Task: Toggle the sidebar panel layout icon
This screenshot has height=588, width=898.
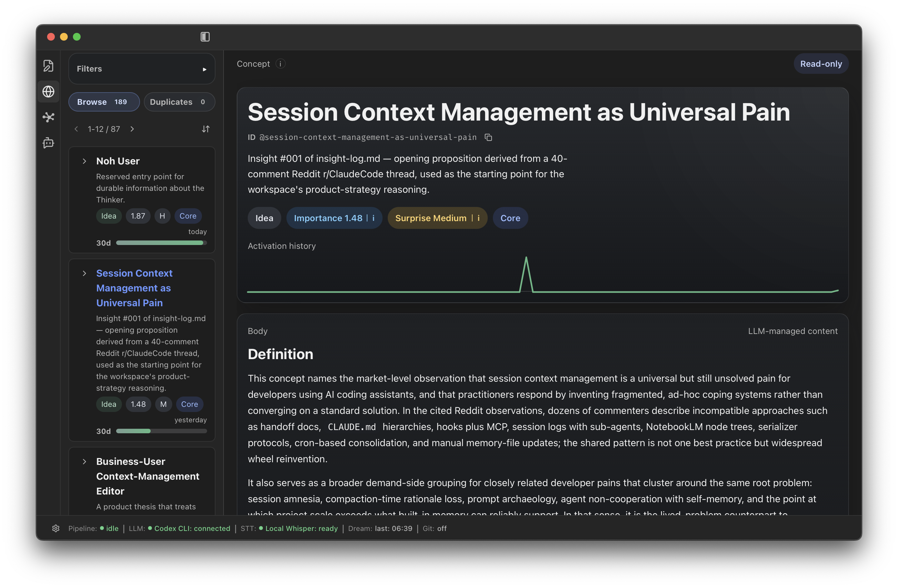Action: coord(205,36)
